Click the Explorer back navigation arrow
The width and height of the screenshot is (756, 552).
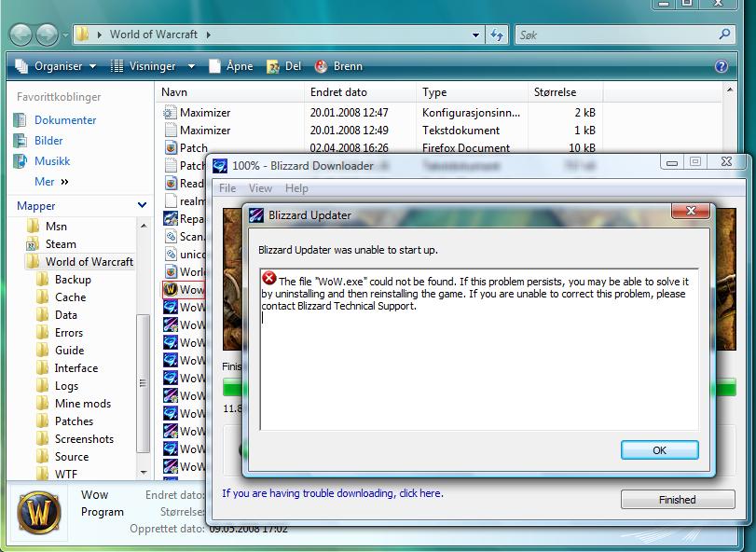(x=21, y=34)
